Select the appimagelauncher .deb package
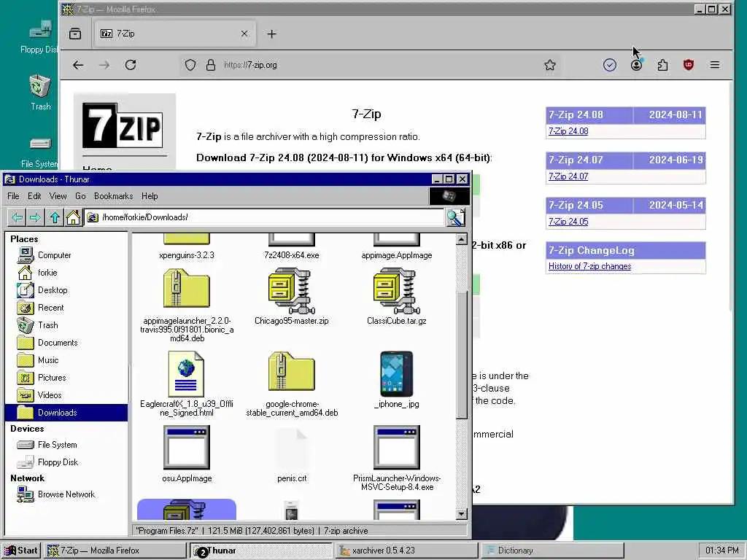The image size is (747, 560). click(187, 305)
